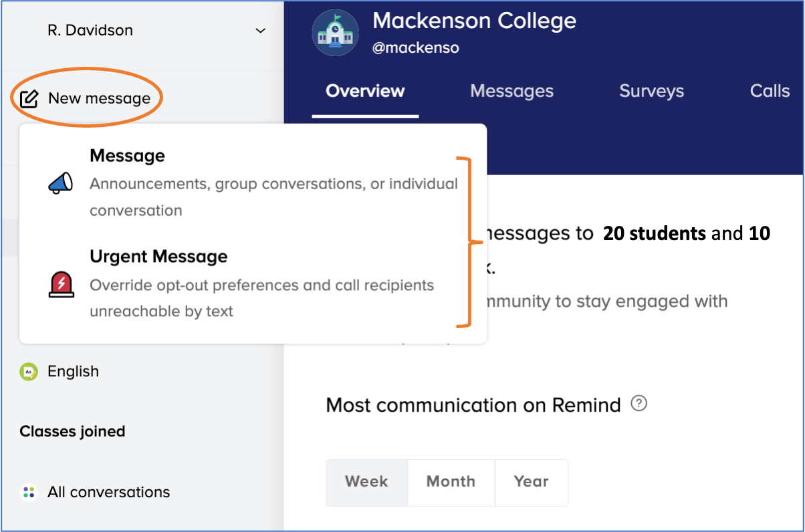Switch to the Overview tab
The image size is (805, 532).
365,91
